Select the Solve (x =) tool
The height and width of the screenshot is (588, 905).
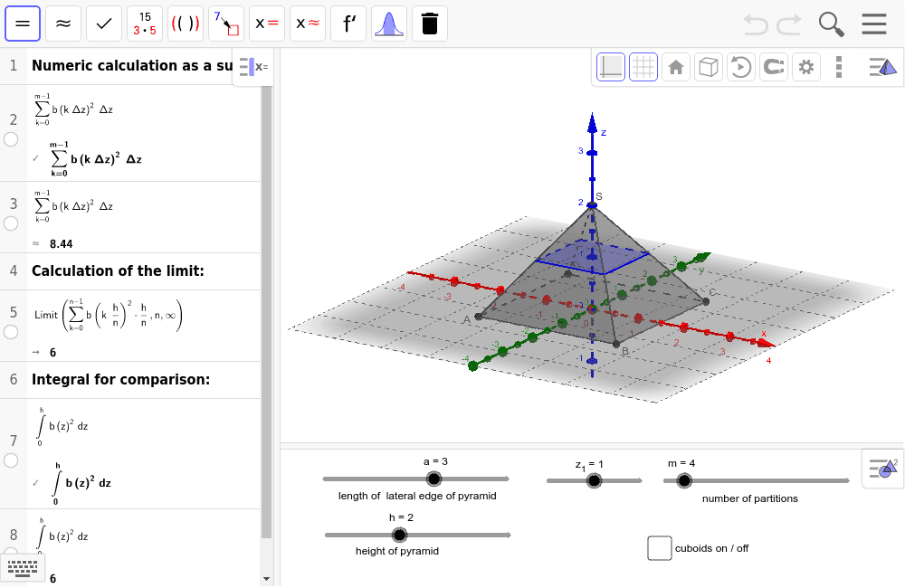click(267, 24)
